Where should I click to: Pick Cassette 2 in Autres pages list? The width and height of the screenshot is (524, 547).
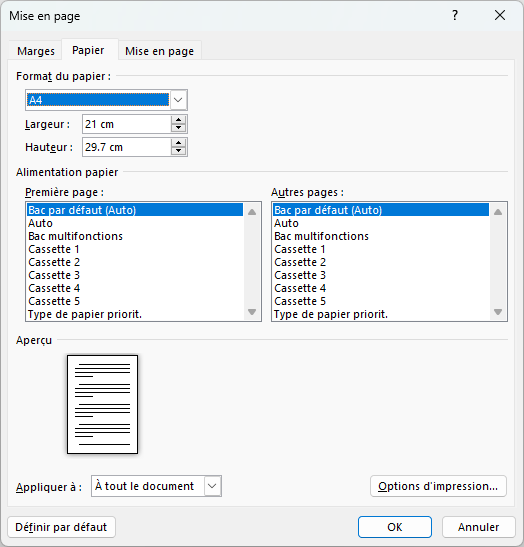pos(381,262)
